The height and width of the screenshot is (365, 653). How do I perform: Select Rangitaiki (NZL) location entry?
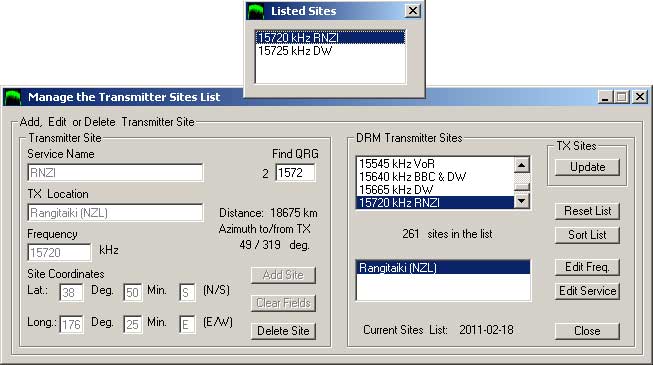click(x=444, y=268)
